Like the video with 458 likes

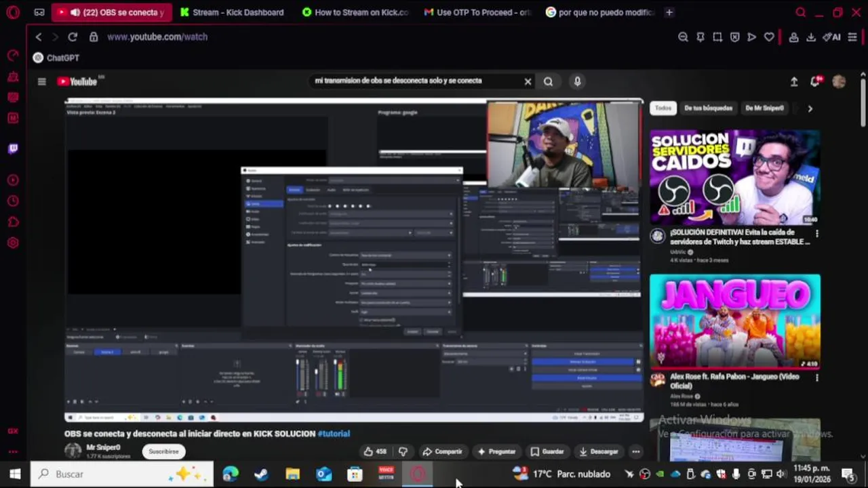click(x=375, y=451)
